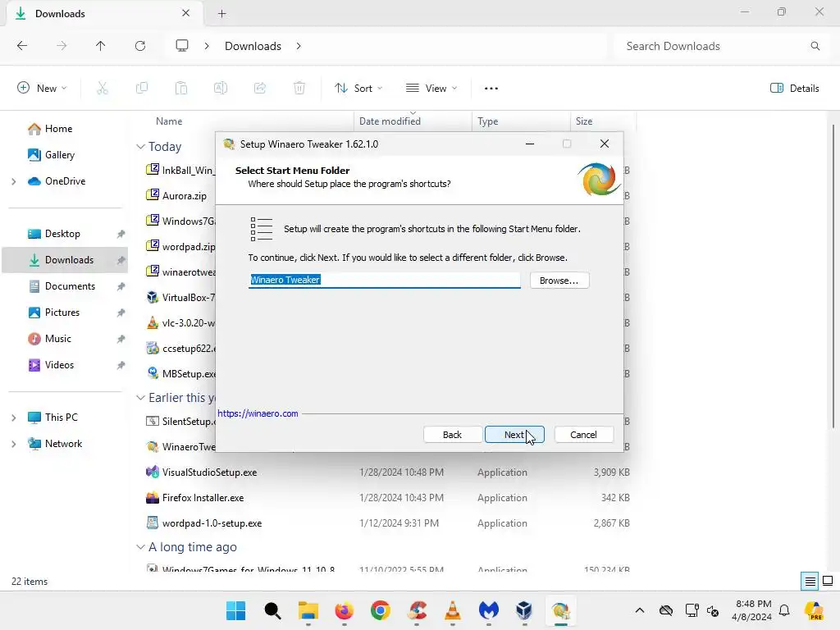The image size is (840, 630).
Task: Click the Share icon in toolbar
Action: click(x=260, y=89)
